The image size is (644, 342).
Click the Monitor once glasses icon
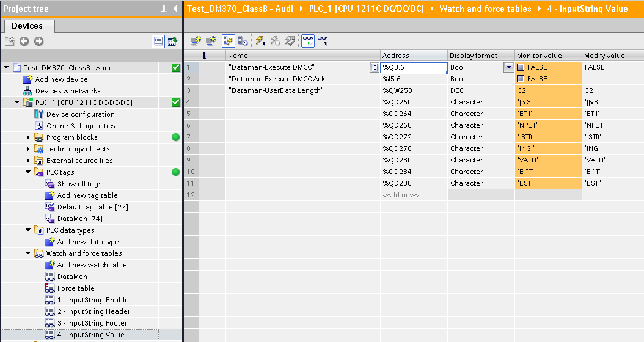323,41
